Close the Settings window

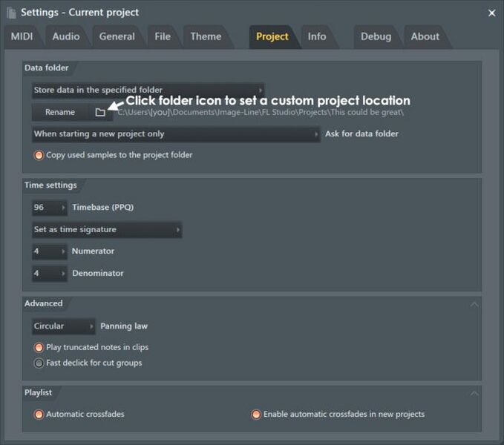click(491, 13)
